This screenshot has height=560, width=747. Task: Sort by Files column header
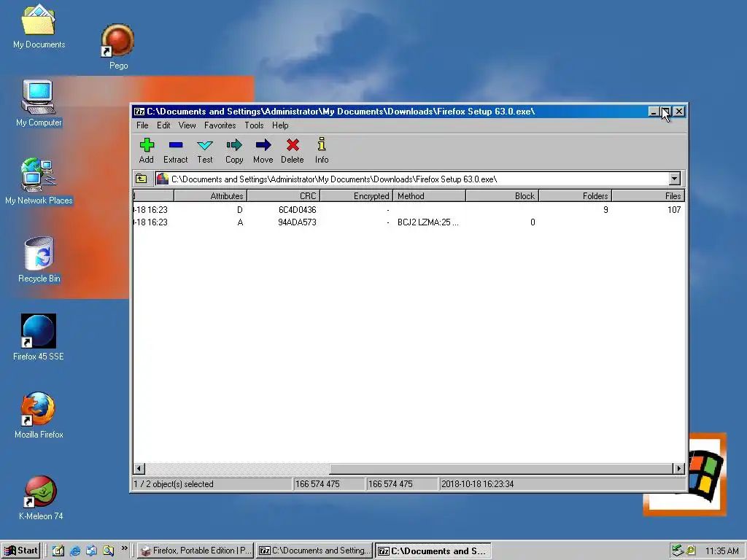[x=648, y=195]
